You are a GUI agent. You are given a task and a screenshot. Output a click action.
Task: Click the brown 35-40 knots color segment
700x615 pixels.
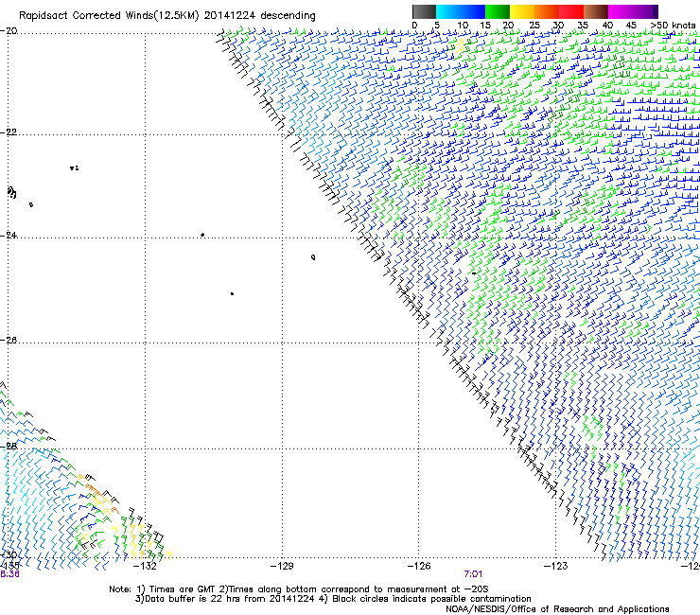pyautogui.click(x=596, y=11)
